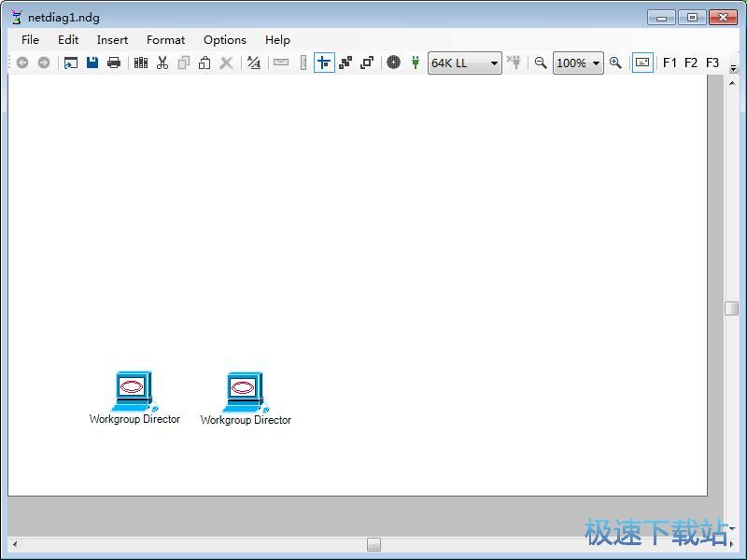The image size is (747, 560).
Task: Click the vertical scrollbar up arrow
Action: [x=732, y=83]
